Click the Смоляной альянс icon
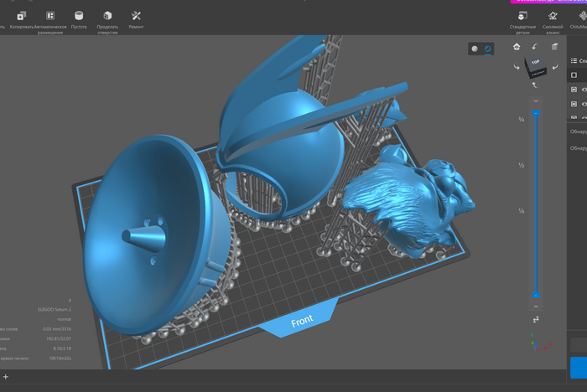Image resolution: width=587 pixels, height=392 pixels. pos(552,16)
